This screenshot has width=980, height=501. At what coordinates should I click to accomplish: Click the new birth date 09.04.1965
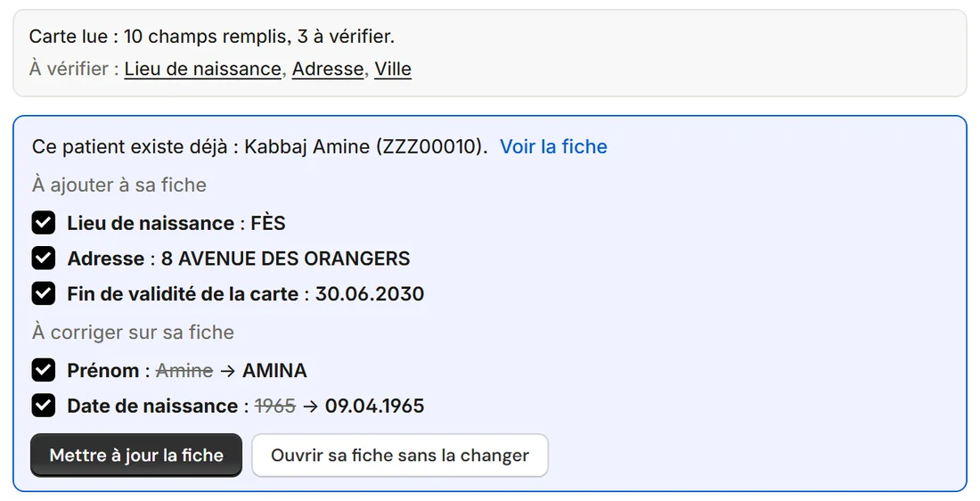point(375,406)
